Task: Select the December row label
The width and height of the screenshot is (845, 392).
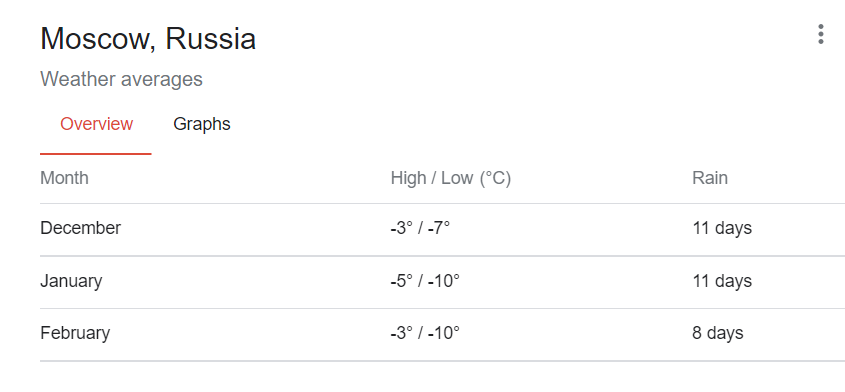Action: tap(80, 228)
